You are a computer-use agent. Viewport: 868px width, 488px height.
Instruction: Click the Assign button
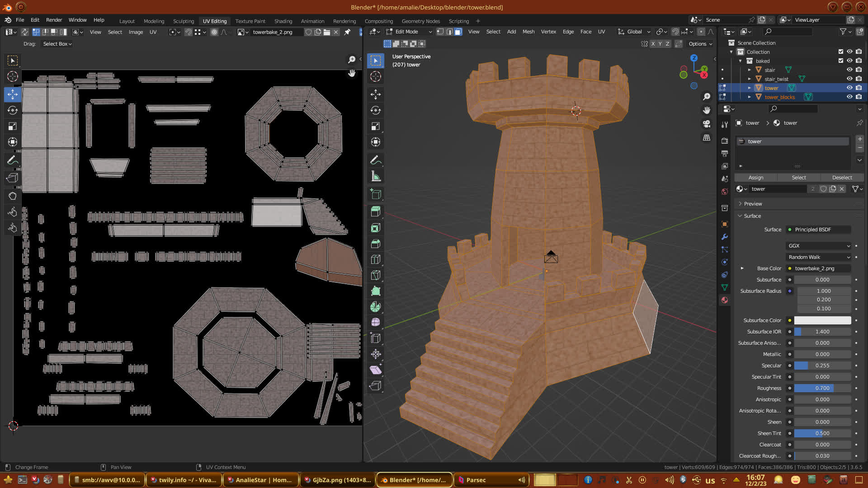pos(755,178)
